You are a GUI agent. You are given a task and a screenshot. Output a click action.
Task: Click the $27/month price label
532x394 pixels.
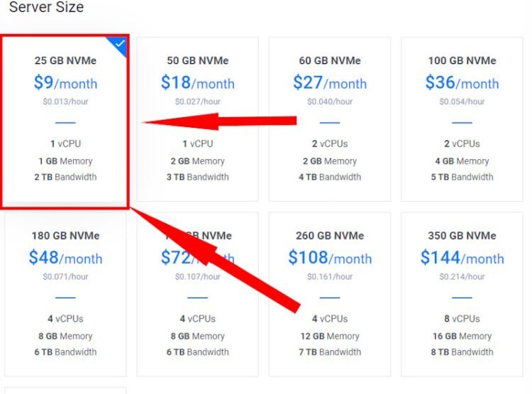pos(330,82)
